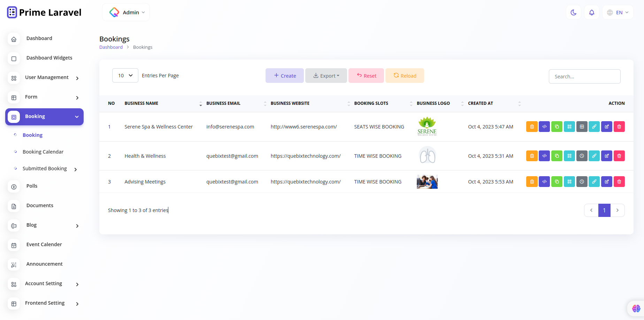Toggle Business Name column sorting
This screenshot has height=320, width=644.
coord(200,103)
